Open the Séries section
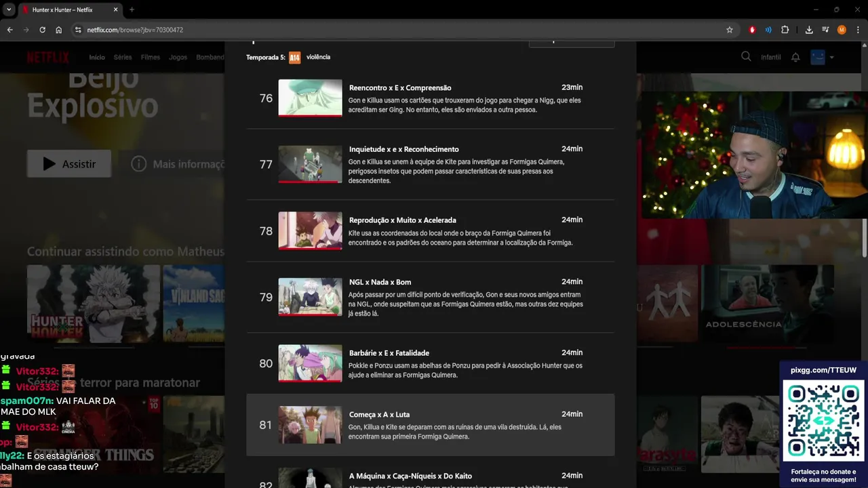The height and width of the screenshot is (488, 868). point(123,58)
